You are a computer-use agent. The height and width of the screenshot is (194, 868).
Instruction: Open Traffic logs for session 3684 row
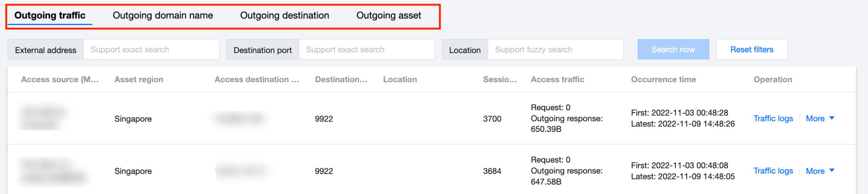[773, 171]
